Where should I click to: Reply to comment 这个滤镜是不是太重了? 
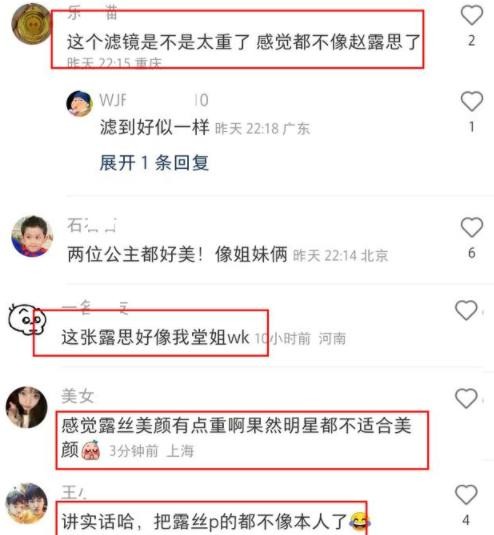coord(243,42)
